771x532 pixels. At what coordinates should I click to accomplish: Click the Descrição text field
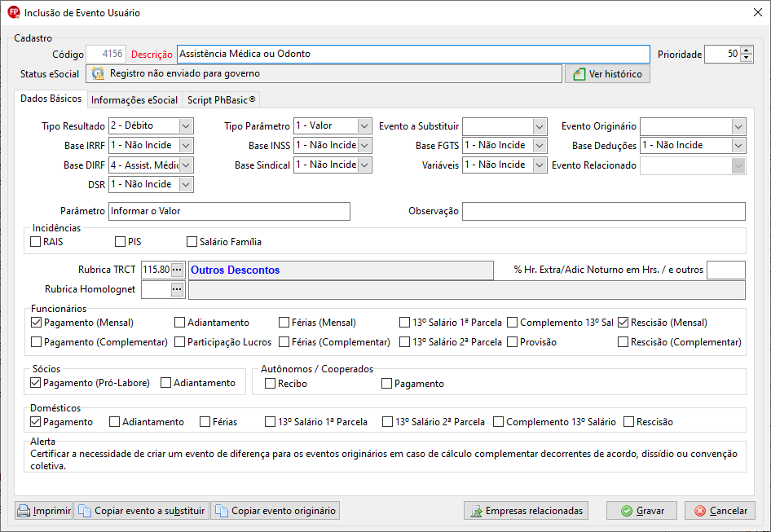[x=413, y=54]
